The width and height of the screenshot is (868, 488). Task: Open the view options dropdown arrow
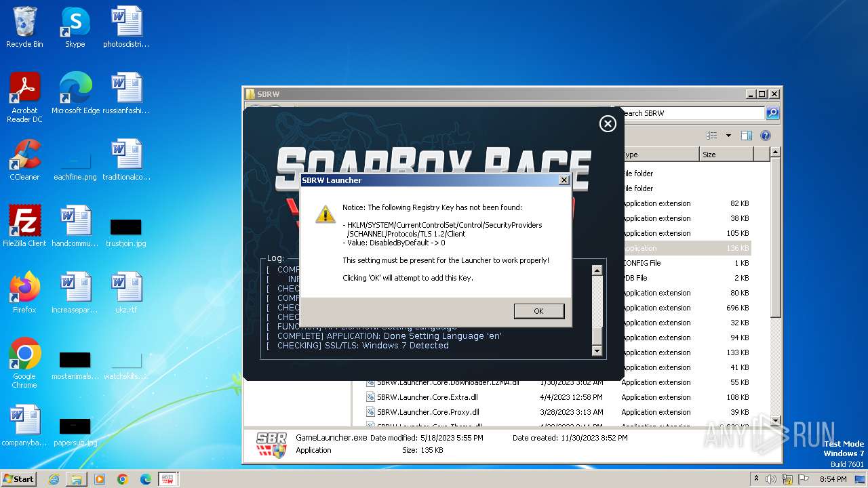click(x=728, y=136)
